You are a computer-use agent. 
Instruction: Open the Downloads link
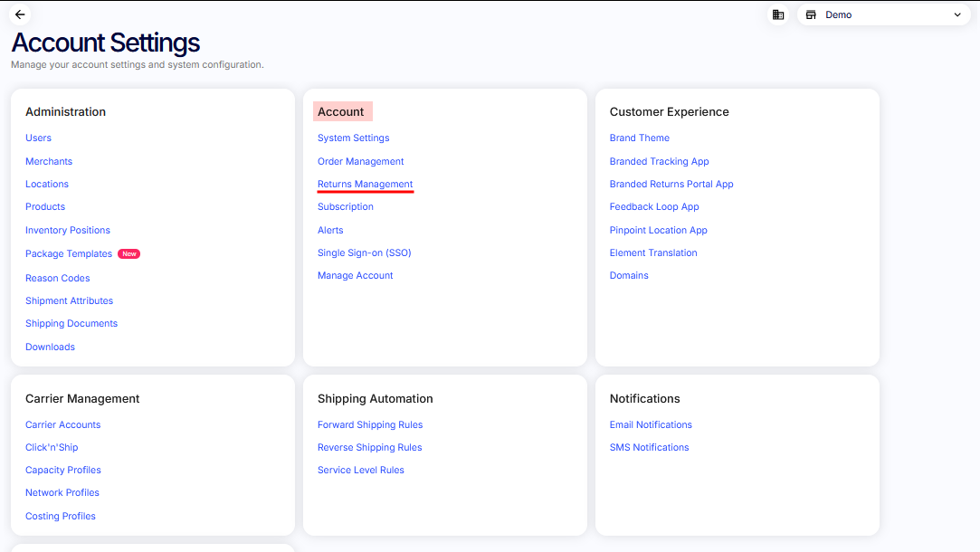coord(50,347)
